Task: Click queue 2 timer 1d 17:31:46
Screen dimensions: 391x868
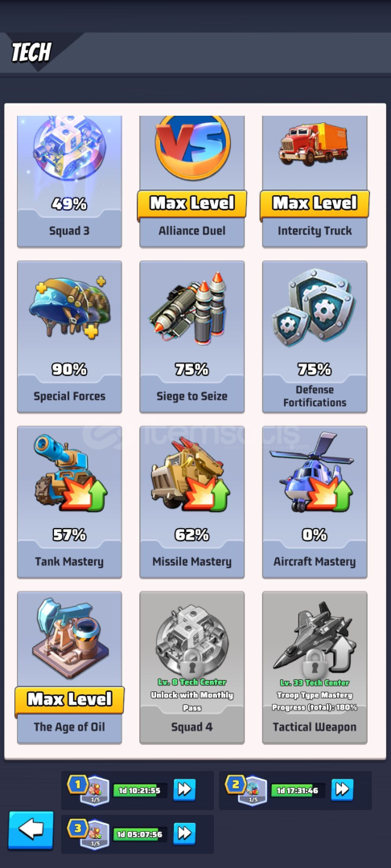Action: pyautogui.click(x=298, y=791)
